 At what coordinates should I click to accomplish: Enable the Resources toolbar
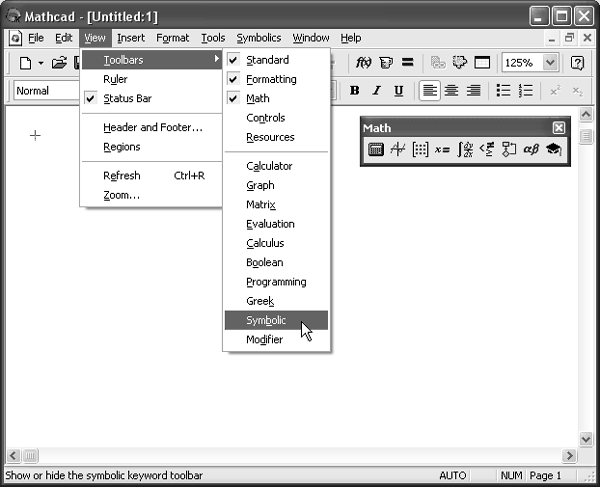point(276,137)
